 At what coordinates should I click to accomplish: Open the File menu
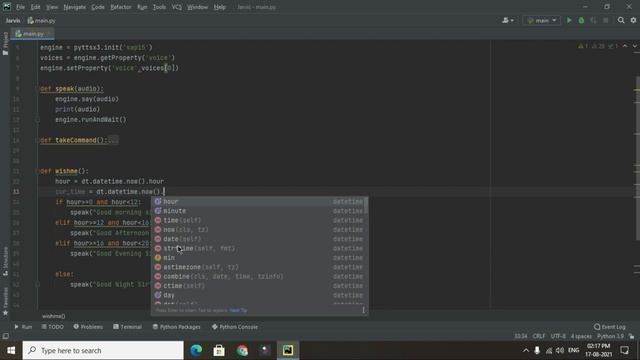[20, 7]
